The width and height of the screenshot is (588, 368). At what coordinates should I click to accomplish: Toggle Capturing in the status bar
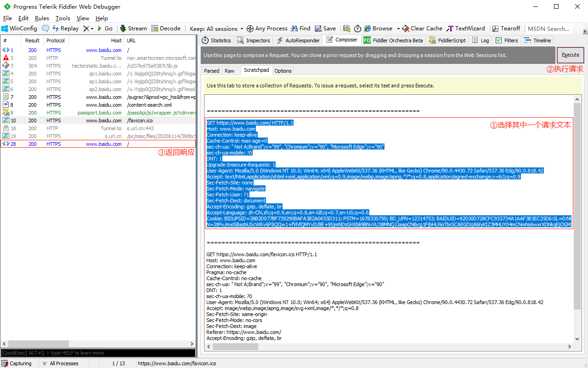(x=17, y=363)
